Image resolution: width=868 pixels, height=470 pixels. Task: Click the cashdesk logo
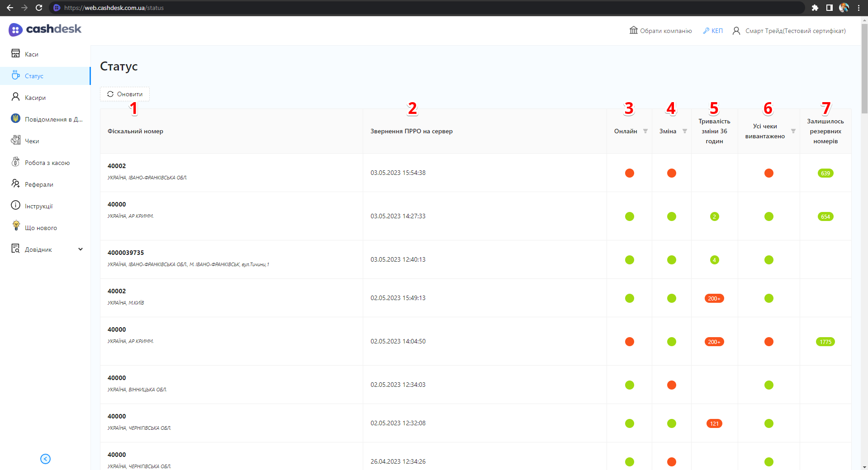click(45, 29)
